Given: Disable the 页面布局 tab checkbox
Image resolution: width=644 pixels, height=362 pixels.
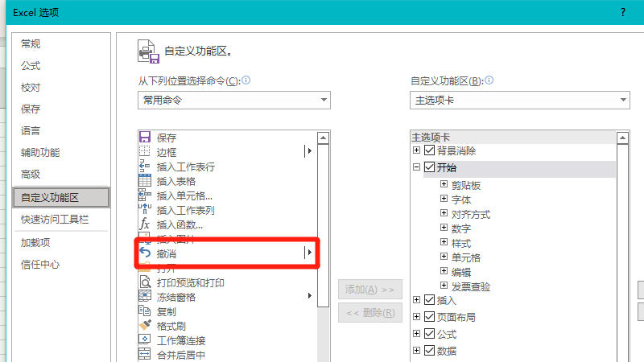Looking at the screenshot, I should click(429, 317).
